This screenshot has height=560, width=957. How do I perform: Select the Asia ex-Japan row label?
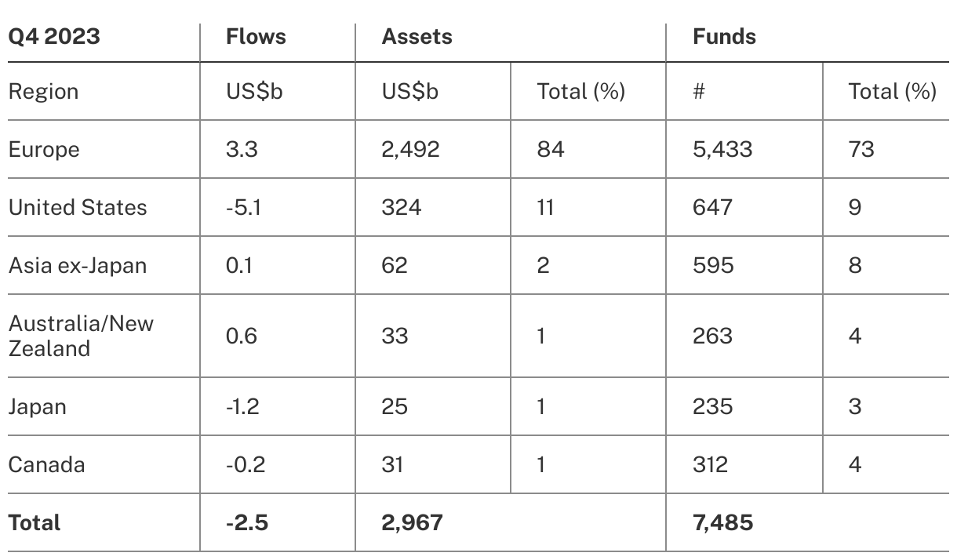[x=78, y=265]
